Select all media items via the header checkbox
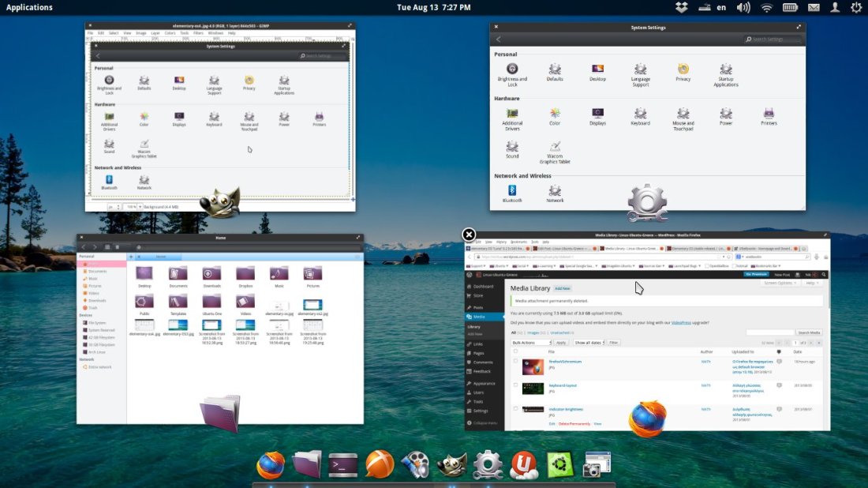Image resolution: width=868 pixels, height=488 pixels. pos(514,352)
